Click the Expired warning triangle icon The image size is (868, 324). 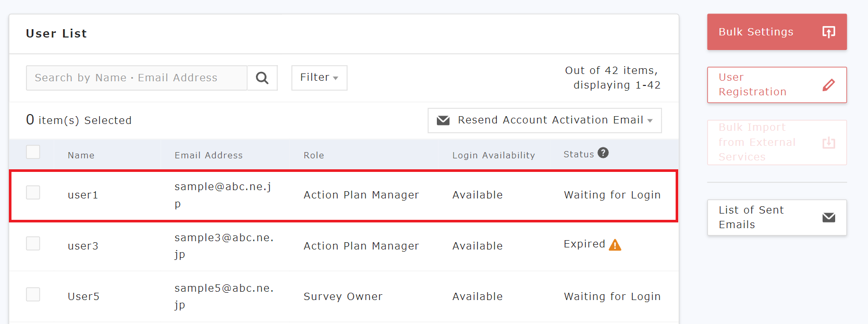[615, 245]
